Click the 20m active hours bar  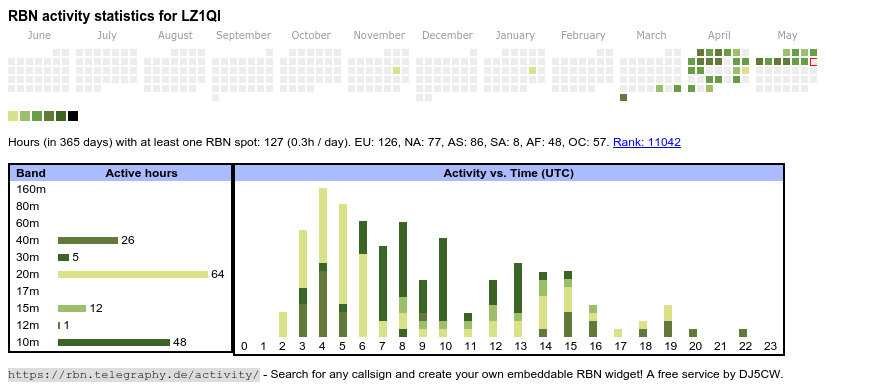tap(133, 274)
